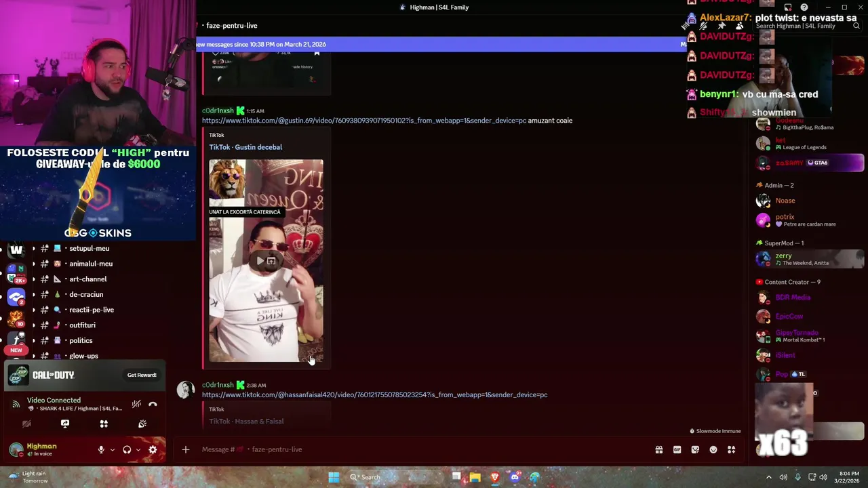
Task: Open the gift Nitro icon
Action: click(x=658, y=449)
